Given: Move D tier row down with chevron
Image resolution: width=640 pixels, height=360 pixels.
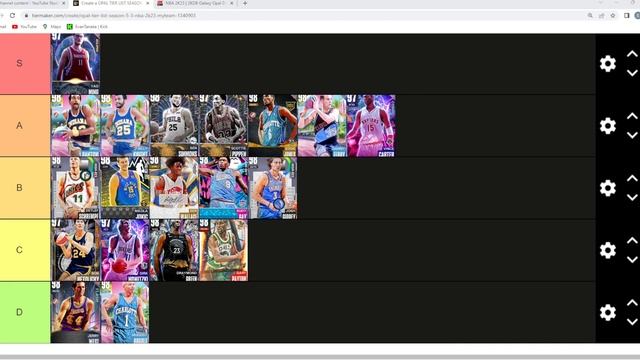Looking at the screenshot, I should coord(632,322).
